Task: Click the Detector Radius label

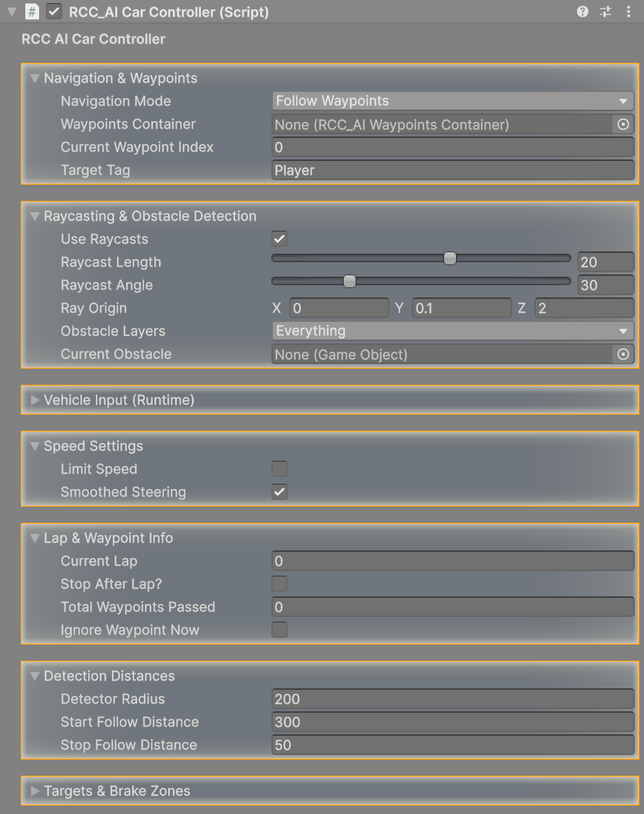Action: pos(113,699)
